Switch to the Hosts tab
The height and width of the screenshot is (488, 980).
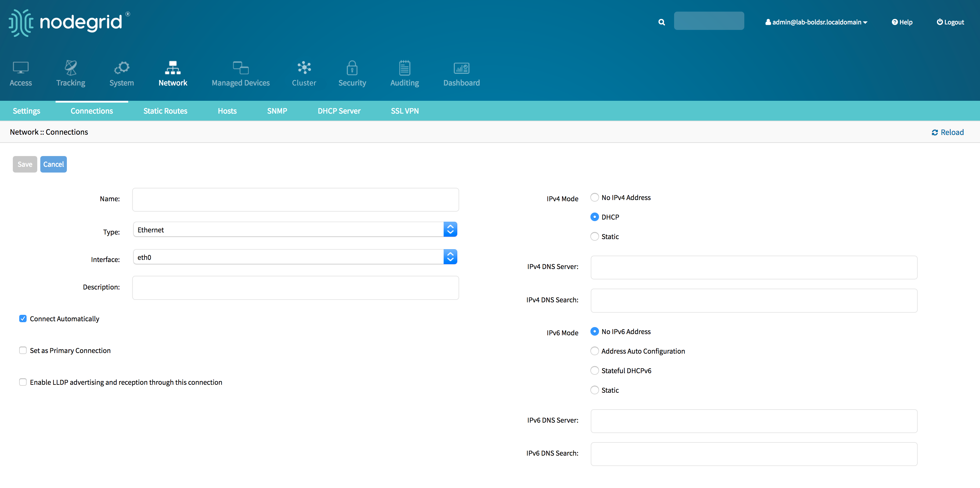pyautogui.click(x=227, y=111)
